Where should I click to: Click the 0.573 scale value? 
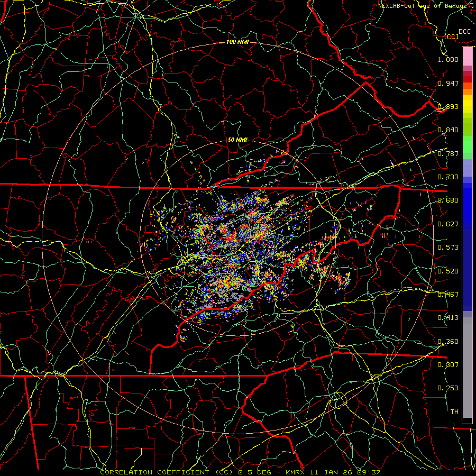pyautogui.click(x=448, y=248)
